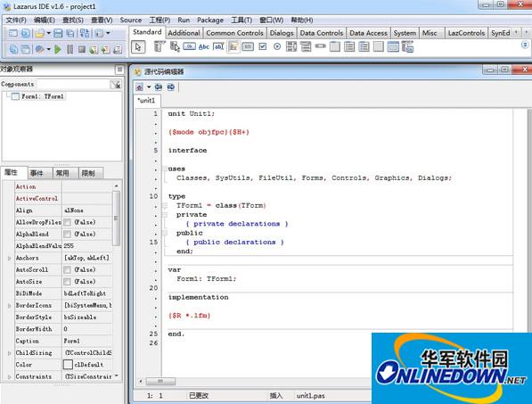Image resolution: width=532 pixels, height=404 pixels.
Task: Click the Step Out debug icon
Action: (x=118, y=50)
